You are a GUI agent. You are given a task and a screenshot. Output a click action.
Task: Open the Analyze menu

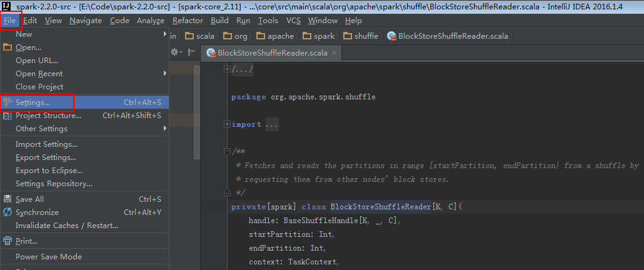pos(150,21)
